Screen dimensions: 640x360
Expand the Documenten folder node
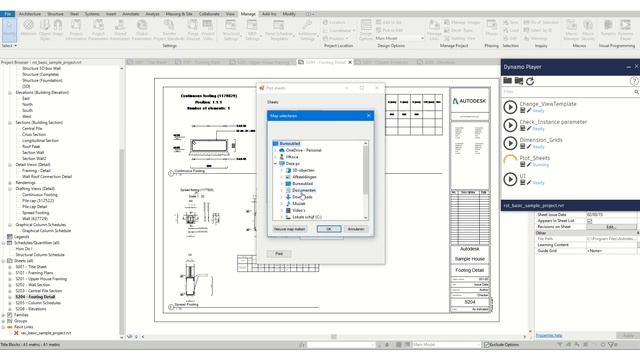[282, 190]
